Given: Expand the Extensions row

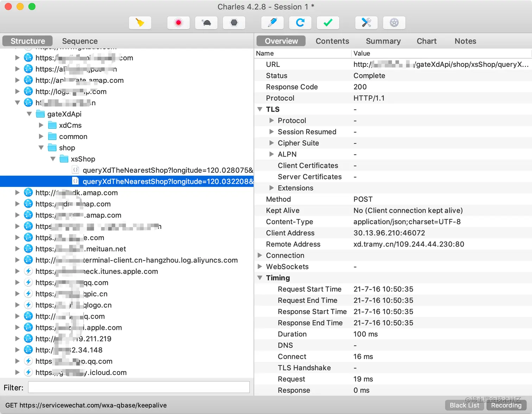Looking at the screenshot, I should click(x=272, y=188).
